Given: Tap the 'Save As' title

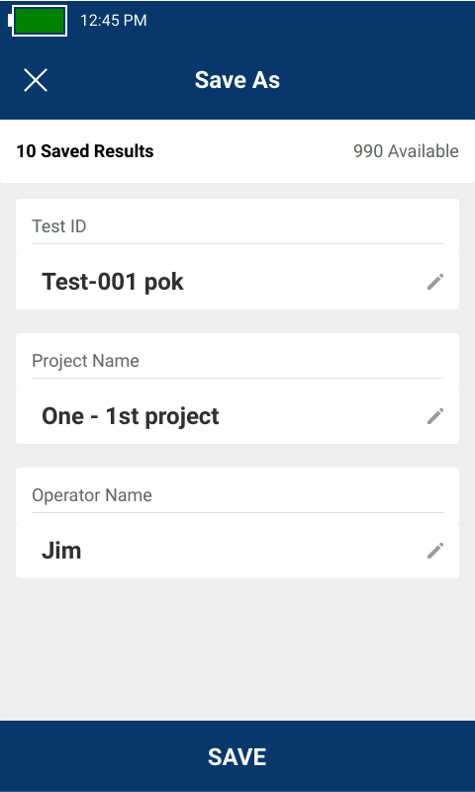Looking at the screenshot, I should [x=238, y=80].
